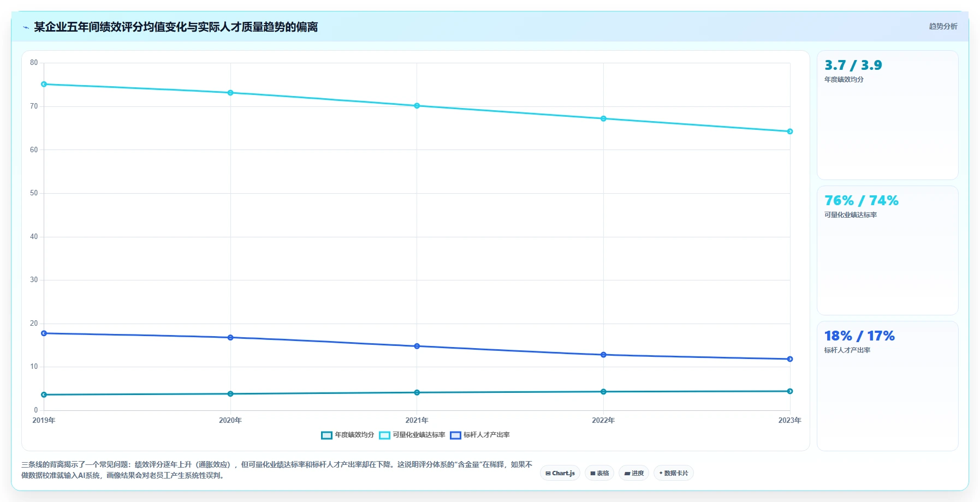Click the y-axis label 50
Viewport: 980px width, 502px height.
[x=34, y=193]
